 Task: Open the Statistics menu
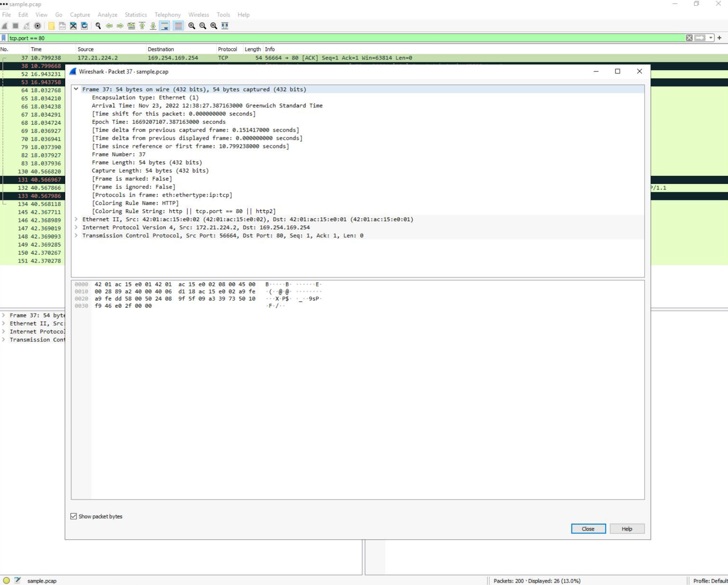coord(136,15)
